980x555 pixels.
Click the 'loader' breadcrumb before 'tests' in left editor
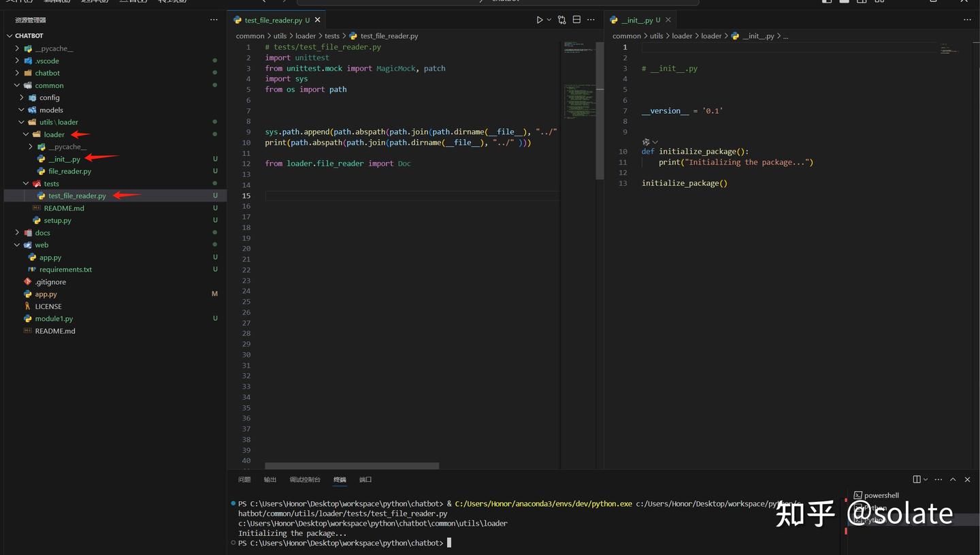point(306,36)
